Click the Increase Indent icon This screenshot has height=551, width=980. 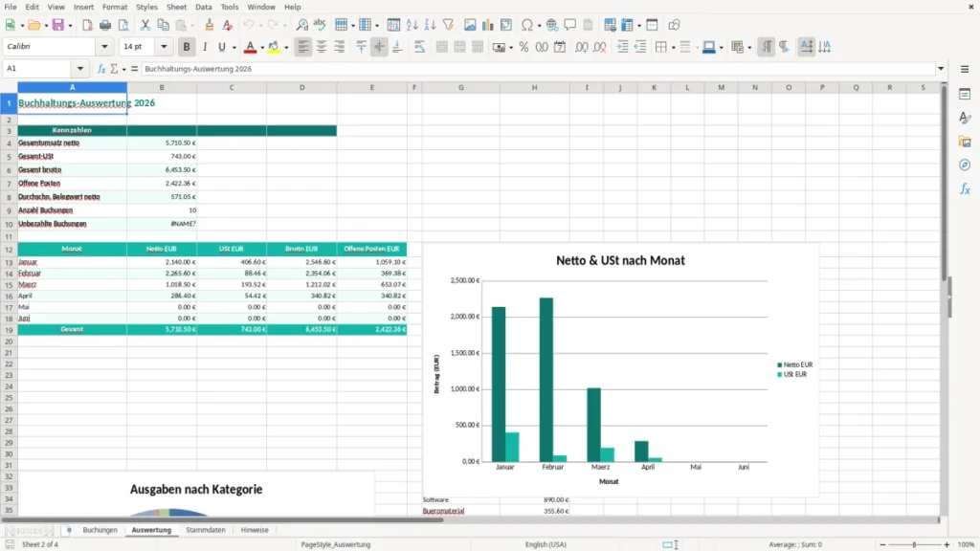[622, 47]
